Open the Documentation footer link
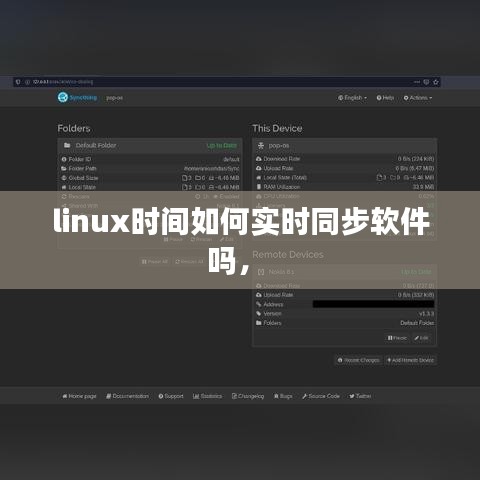The height and width of the screenshot is (480, 480). pyautogui.click(x=127, y=396)
